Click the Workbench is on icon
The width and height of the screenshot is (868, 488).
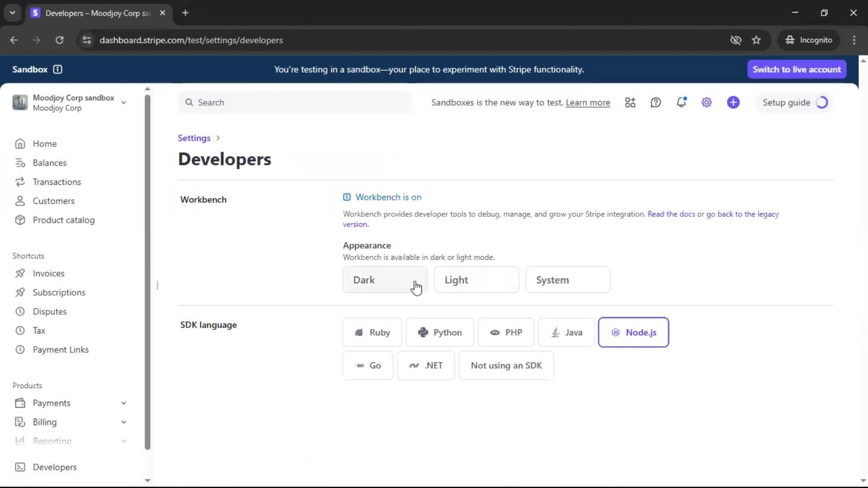(347, 197)
